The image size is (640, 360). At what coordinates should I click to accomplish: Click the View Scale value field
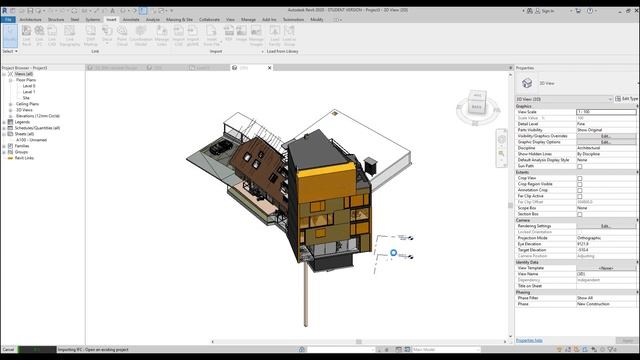pyautogui.click(x=606, y=112)
